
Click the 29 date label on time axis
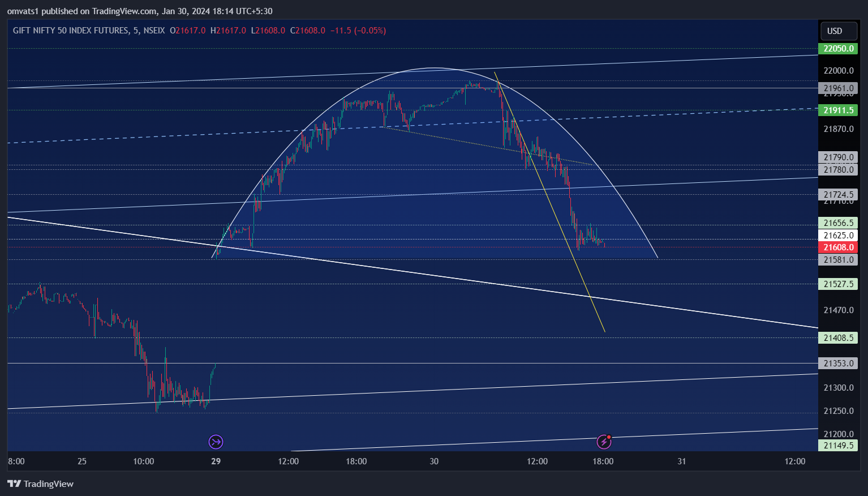pos(216,461)
